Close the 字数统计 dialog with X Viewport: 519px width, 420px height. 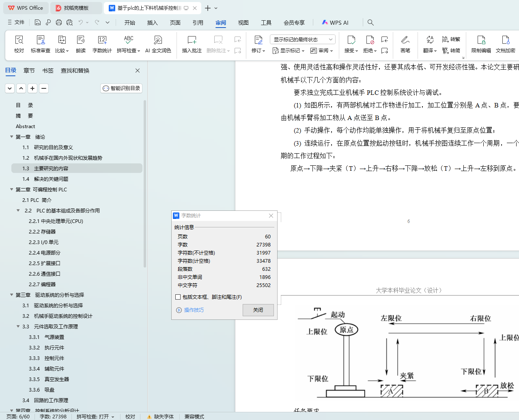click(x=271, y=216)
